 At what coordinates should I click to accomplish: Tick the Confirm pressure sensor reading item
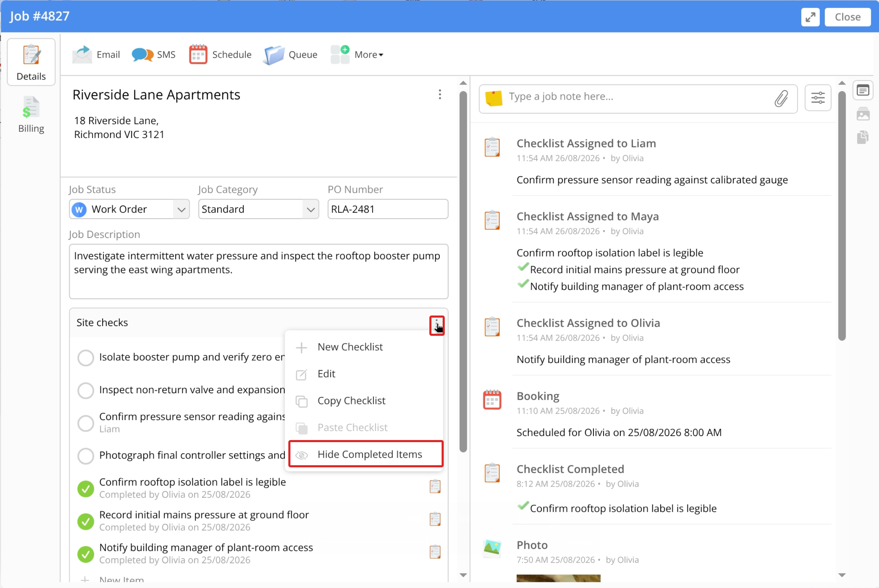(85, 423)
